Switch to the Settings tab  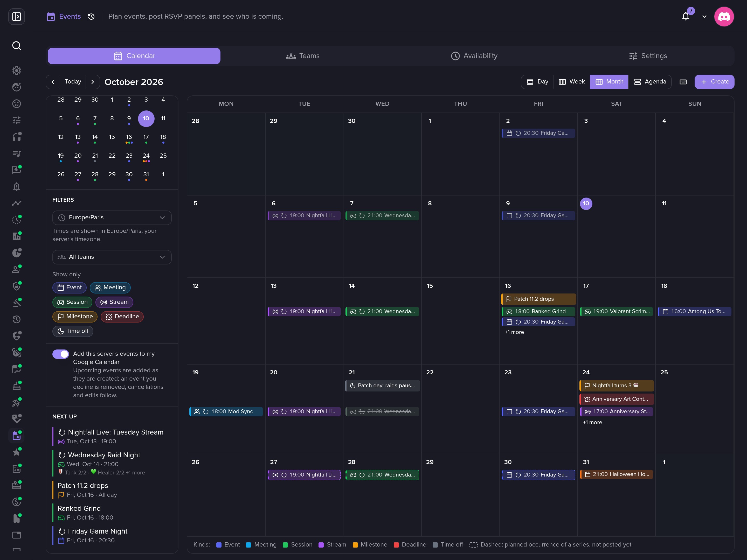pos(648,56)
